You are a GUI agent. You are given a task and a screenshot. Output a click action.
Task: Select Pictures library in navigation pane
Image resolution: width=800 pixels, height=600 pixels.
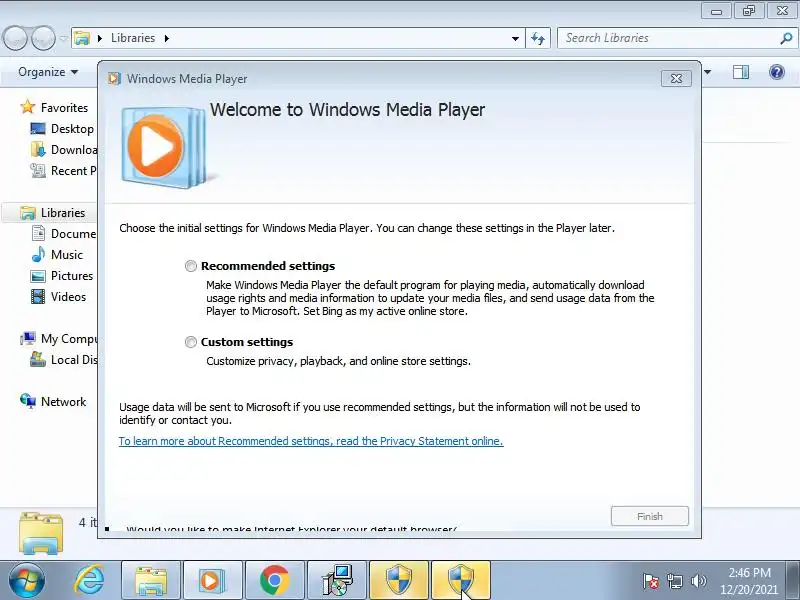point(72,276)
